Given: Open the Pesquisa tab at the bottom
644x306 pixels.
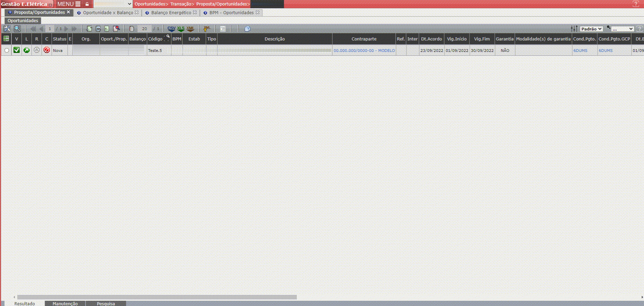Looking at the screenshot, I should (106, 304).
